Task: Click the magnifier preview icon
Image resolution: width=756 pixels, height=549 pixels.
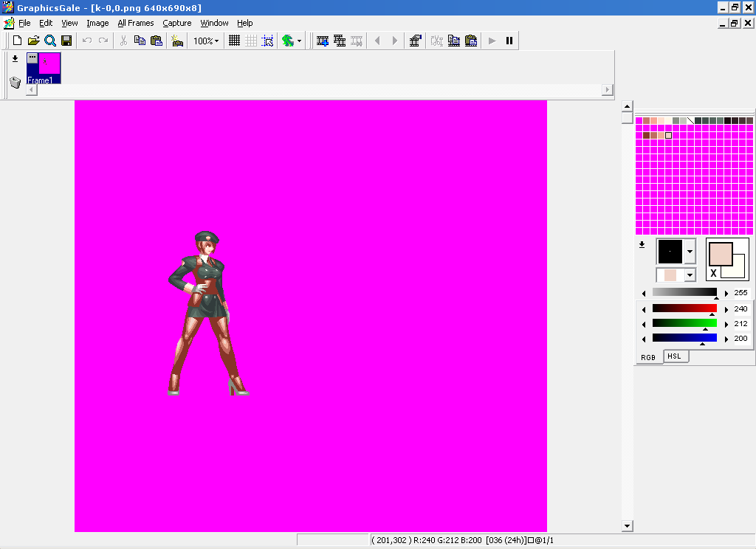Action: pos(50,41)
